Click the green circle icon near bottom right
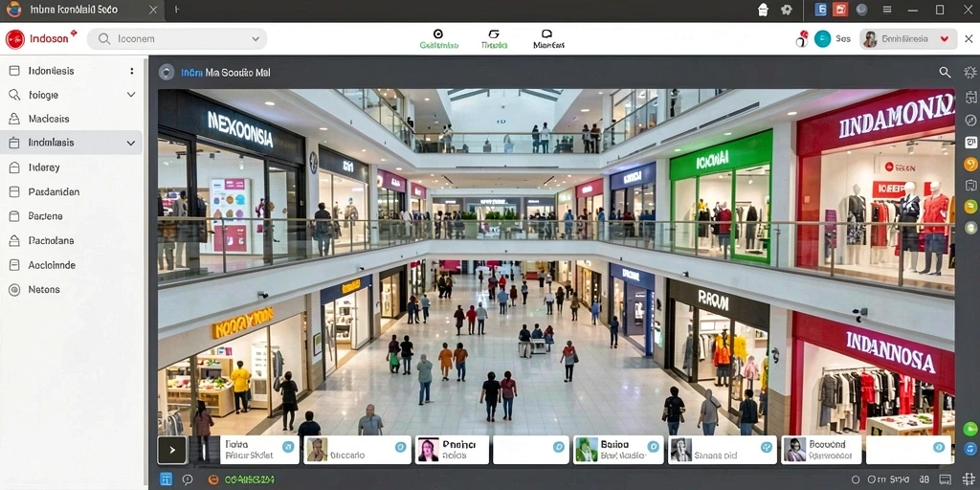This screenshot has height=490, width=980. pos(970,429)
